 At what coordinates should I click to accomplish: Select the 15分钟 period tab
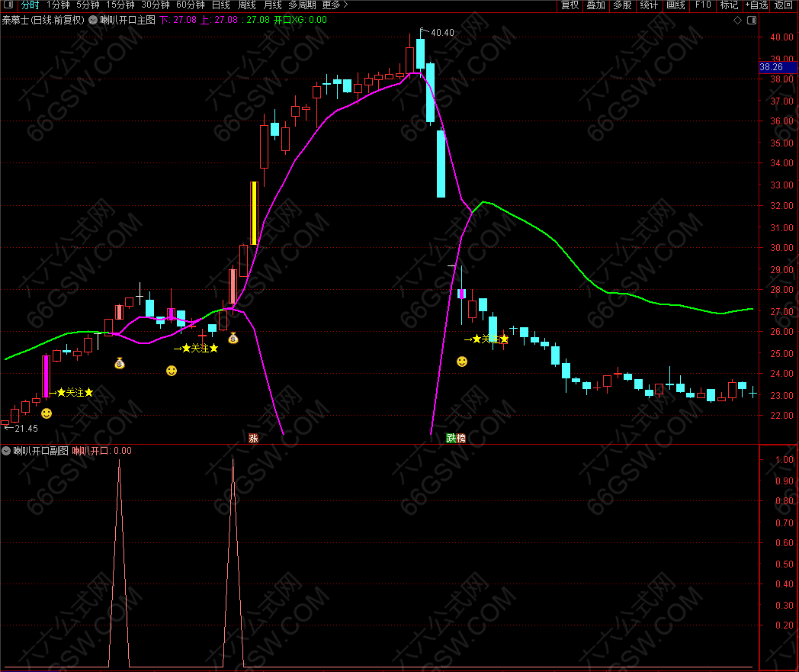(x=120, y=5)
